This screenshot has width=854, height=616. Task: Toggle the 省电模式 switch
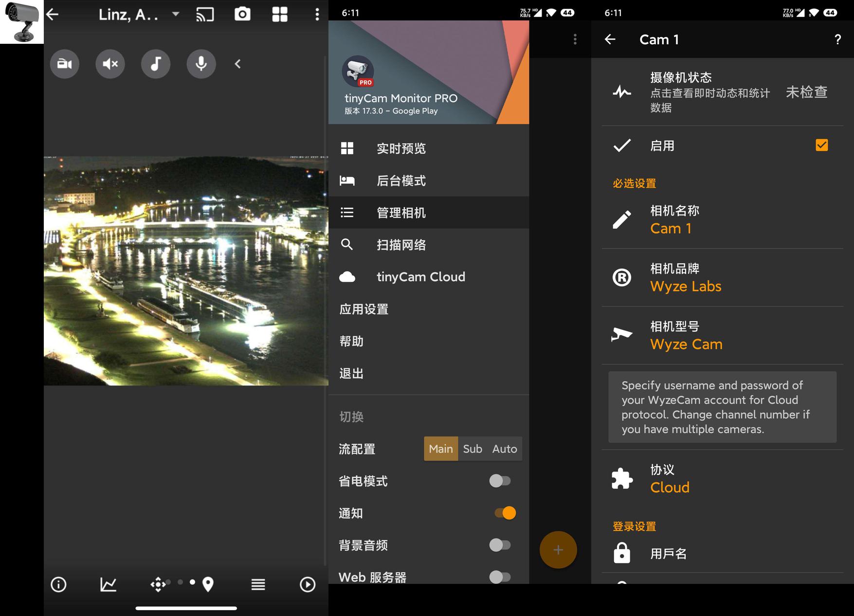pyautogui.click(x=500, y=481)
